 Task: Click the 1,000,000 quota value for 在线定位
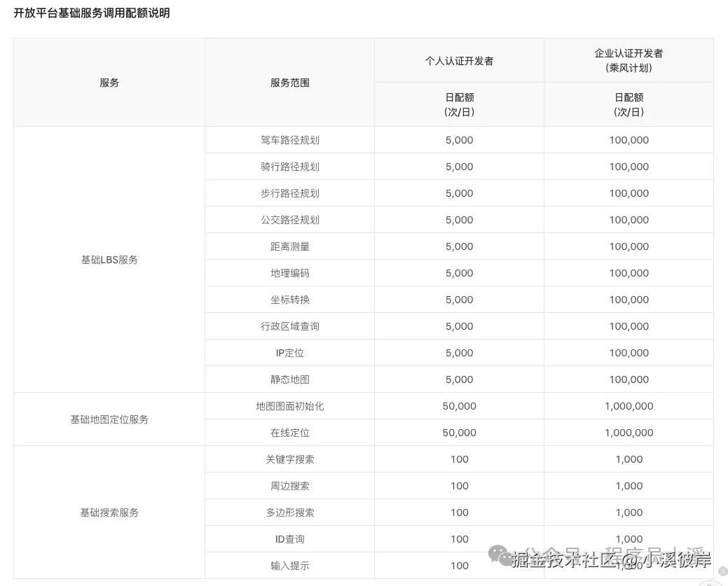tap(629, 432)
